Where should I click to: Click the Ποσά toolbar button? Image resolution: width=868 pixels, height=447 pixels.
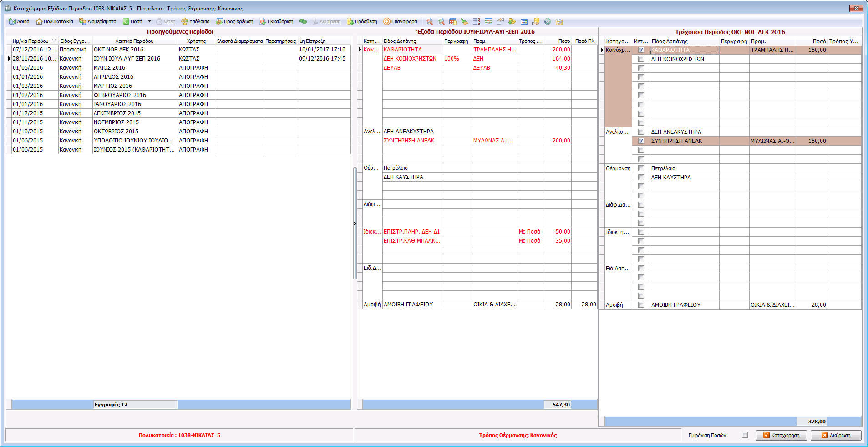point(132,21)
